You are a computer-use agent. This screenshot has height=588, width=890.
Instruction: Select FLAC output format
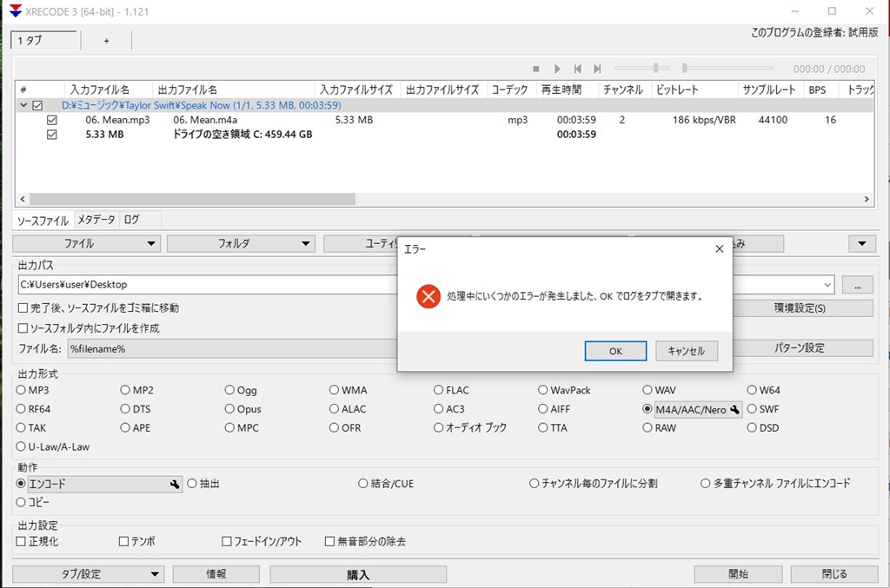pyautogui.click(x=438, y=390)
